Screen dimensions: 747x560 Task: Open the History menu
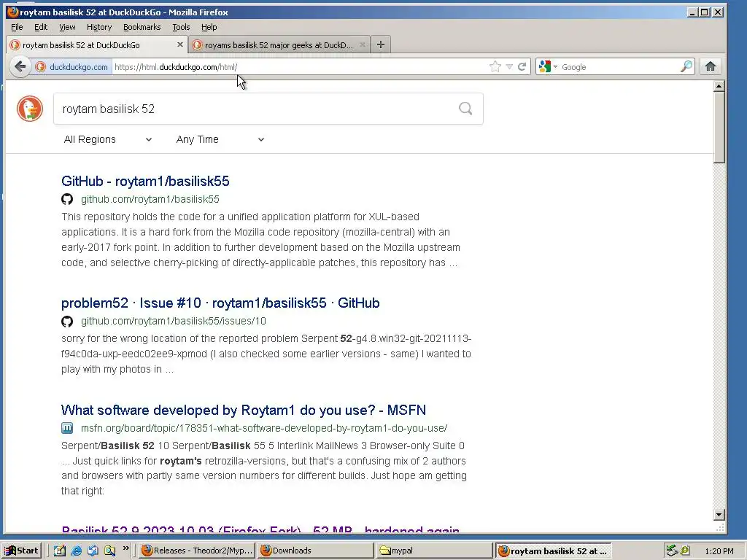point(99,27)
